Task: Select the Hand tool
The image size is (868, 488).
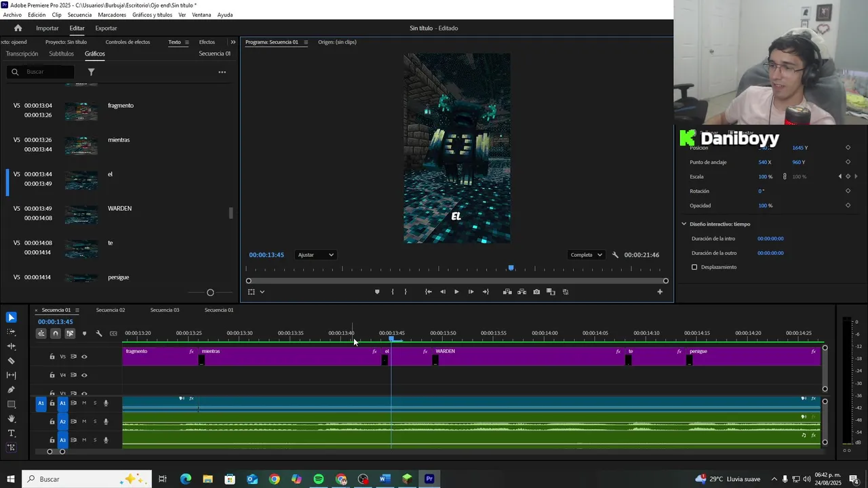Action: 12,419
